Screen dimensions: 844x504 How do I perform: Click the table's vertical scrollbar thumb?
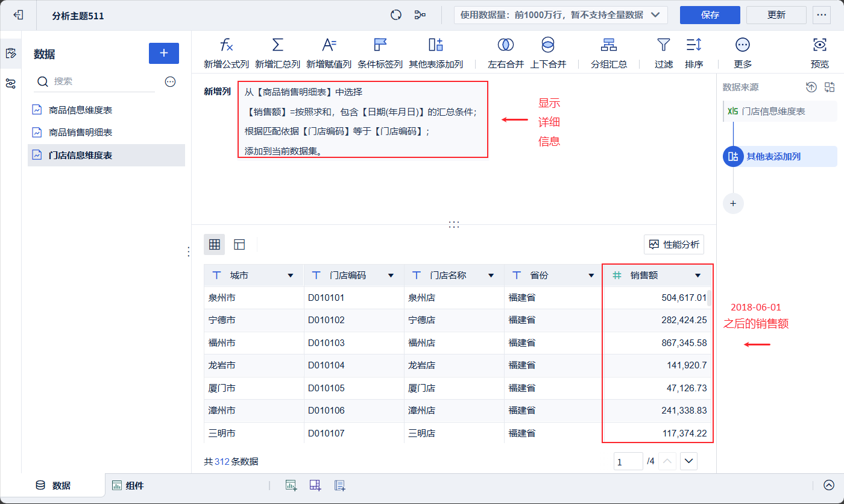[x=709, y=299]
